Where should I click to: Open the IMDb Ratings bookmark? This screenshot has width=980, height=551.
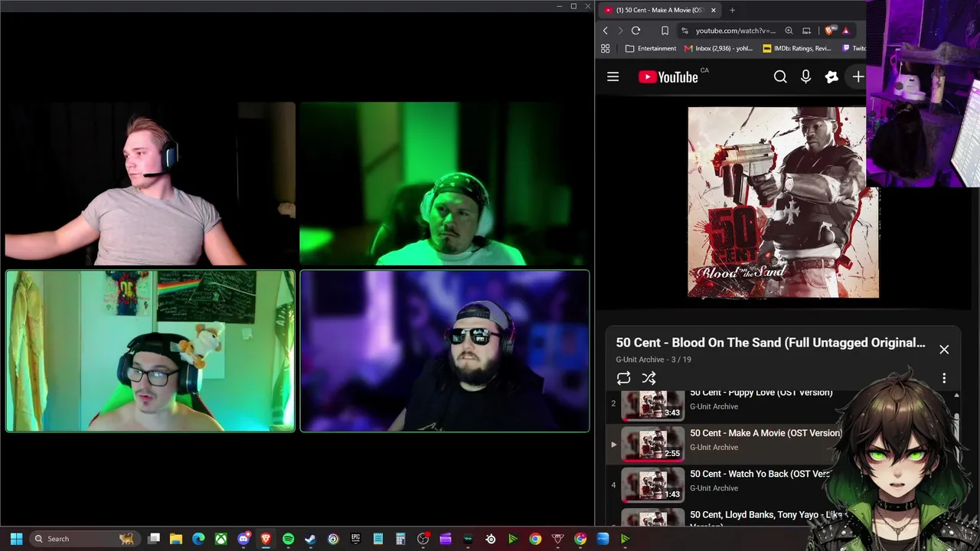(797, 48)
